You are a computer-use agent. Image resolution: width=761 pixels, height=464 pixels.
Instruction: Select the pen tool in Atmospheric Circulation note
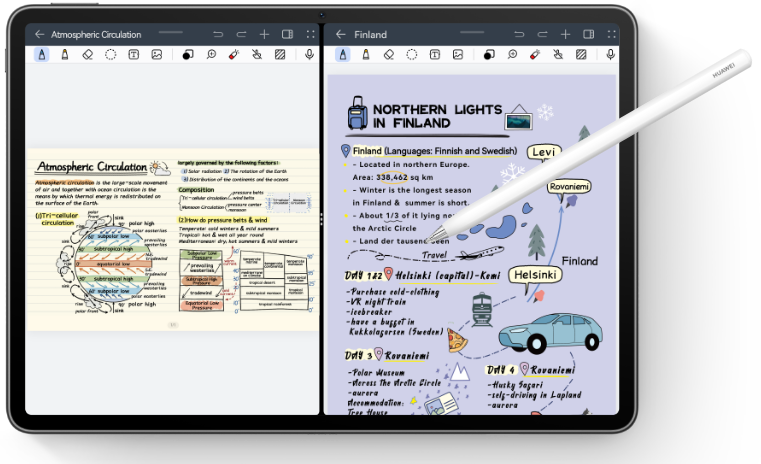[x=41, y=54]
